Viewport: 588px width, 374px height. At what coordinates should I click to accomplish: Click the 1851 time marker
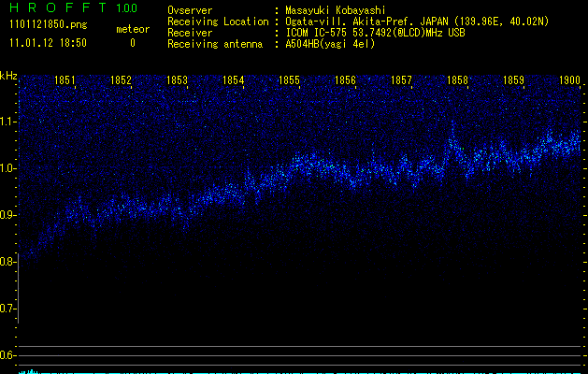pyautogui.click(x=65, y=80)
